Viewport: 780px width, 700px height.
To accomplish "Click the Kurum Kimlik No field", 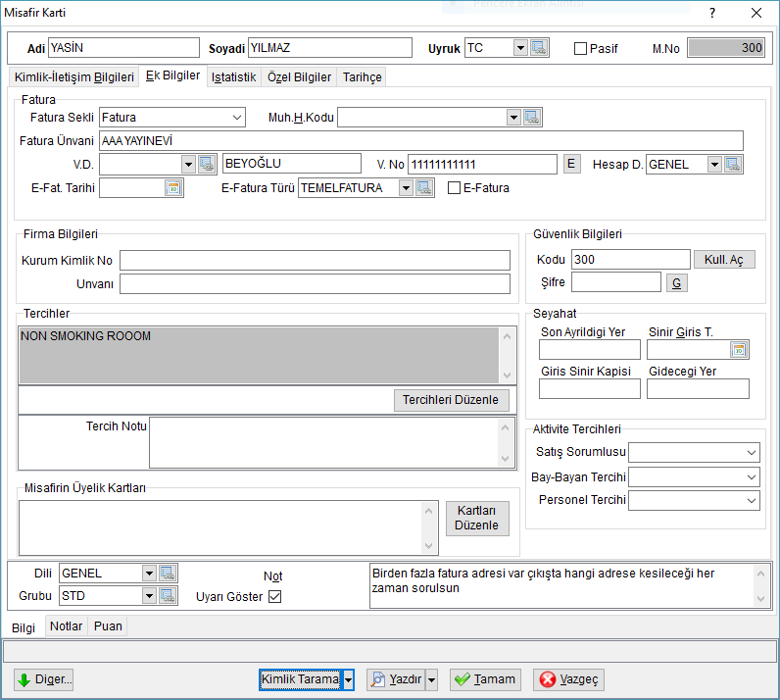I will pyautogui.click(x=315, y=261).
